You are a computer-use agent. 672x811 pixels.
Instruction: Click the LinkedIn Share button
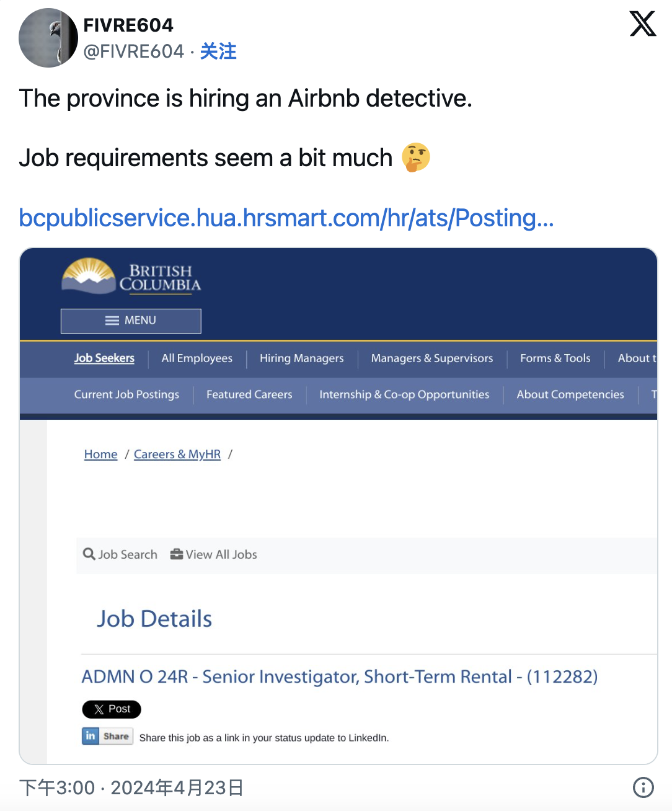108,736
